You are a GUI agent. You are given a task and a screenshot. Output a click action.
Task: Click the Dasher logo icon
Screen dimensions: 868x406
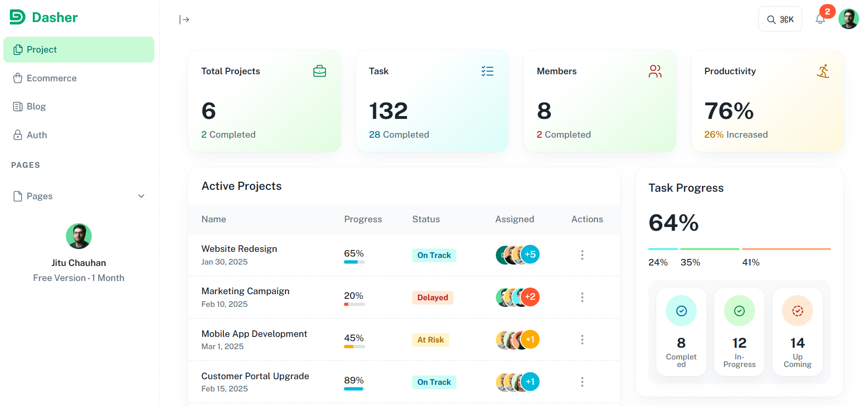click(17, 17)
